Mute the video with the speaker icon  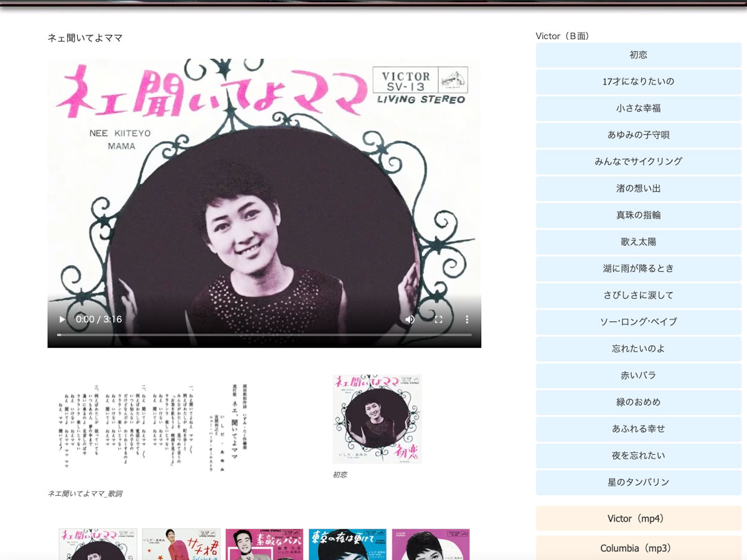pyautogui.click(x=410, y=319)
